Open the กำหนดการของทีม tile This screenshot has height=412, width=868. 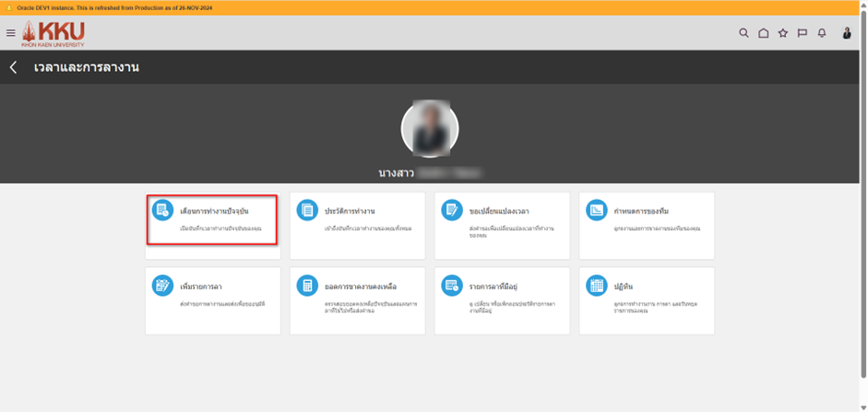point(646,226)
